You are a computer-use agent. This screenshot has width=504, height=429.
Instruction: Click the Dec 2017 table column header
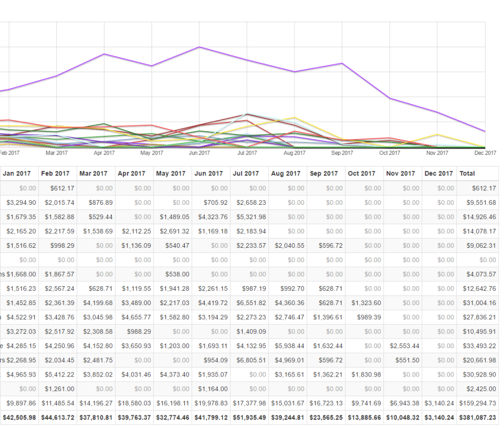(438, 173)
